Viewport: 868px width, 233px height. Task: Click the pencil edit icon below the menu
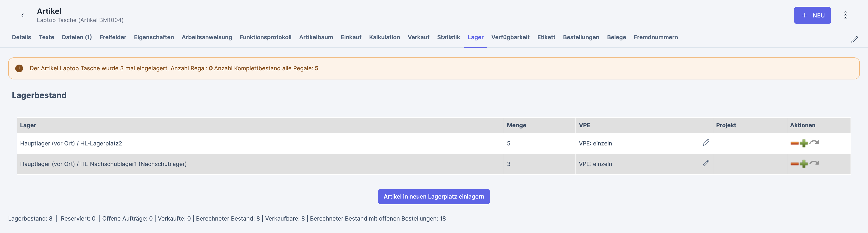coord(855,39)
